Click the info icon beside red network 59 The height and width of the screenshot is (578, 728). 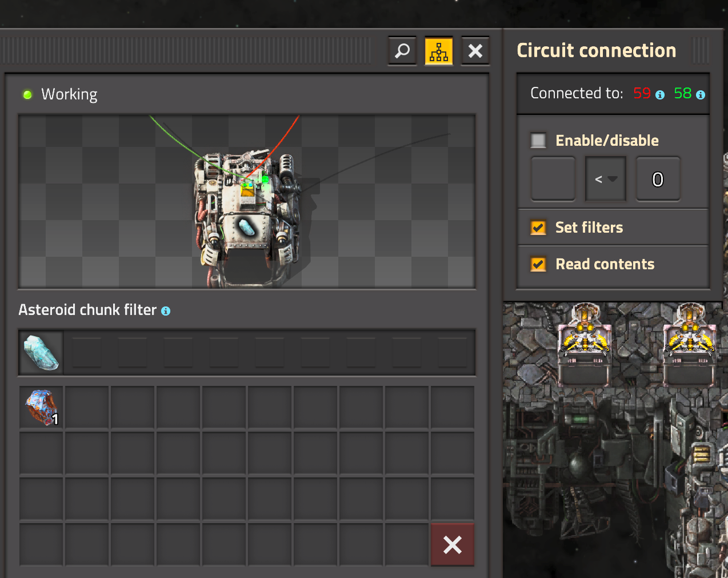[x=660, y=95]
